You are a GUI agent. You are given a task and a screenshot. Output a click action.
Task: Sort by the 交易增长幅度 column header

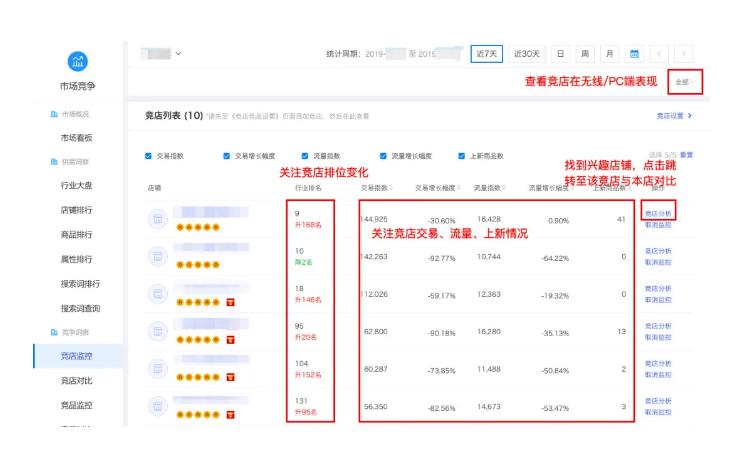tap(438, 188)
